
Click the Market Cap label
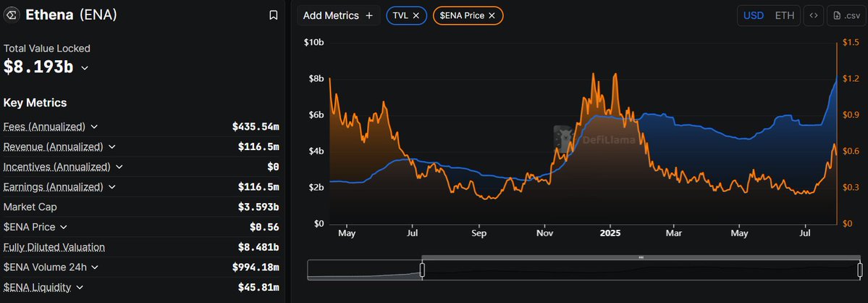click(30, 207)
